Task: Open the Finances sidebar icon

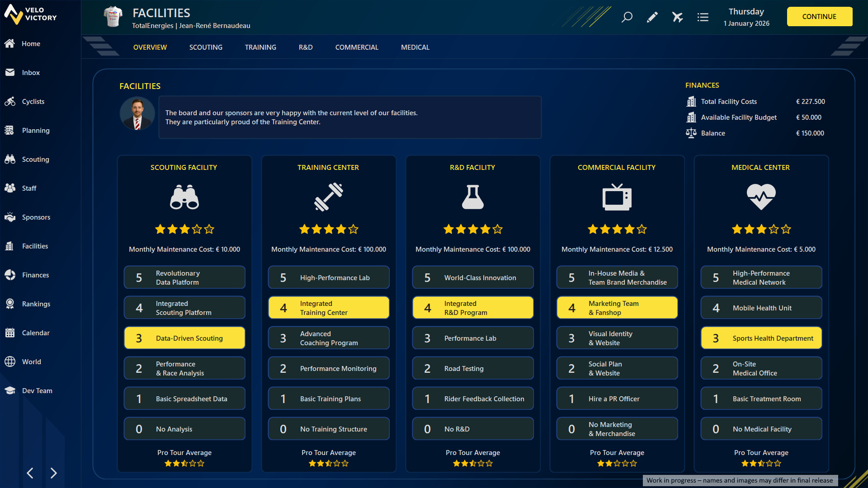Action: [x=11, y=275]
